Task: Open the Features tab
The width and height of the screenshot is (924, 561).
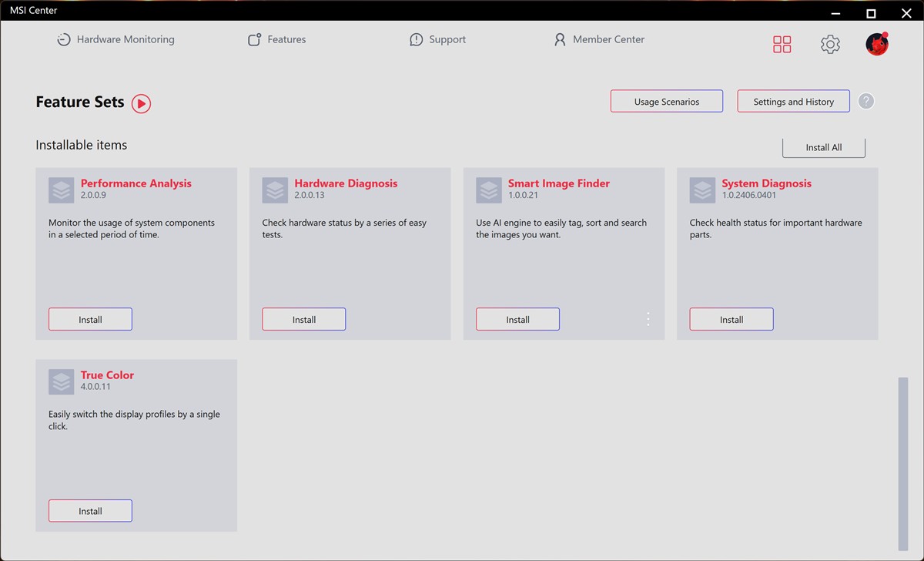Action: (x=276, y=39)
